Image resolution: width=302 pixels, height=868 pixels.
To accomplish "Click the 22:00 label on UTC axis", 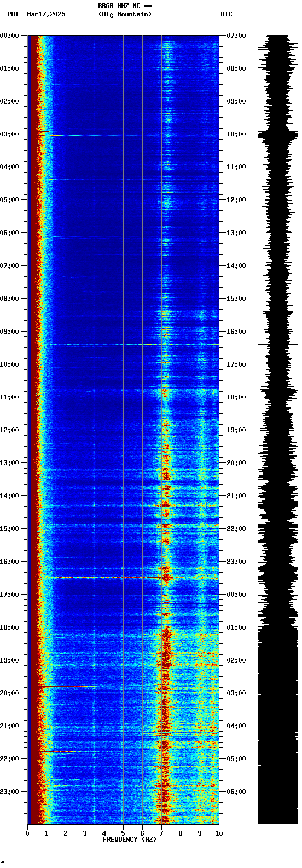I will (x=236, y=529).
